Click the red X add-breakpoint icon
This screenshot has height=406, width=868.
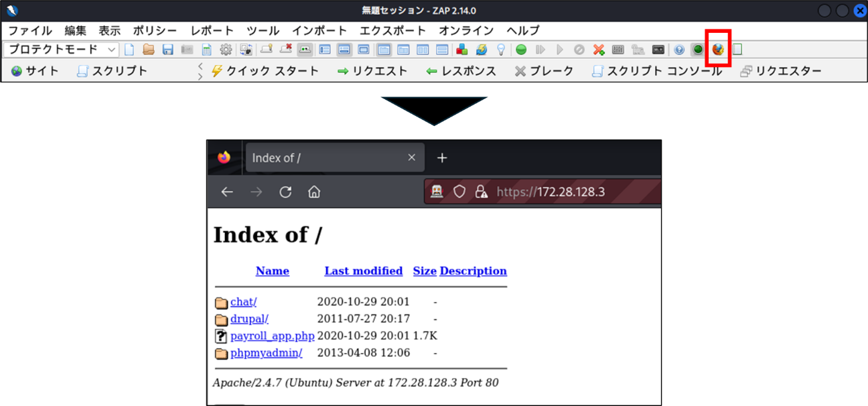(599, 50)
